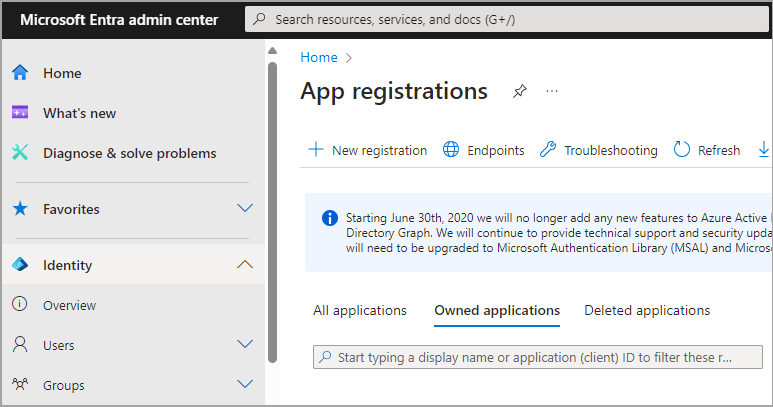Click the Home house icon in sidebar
The height and width of the screenshot is (407, 773).
point(20,73)
